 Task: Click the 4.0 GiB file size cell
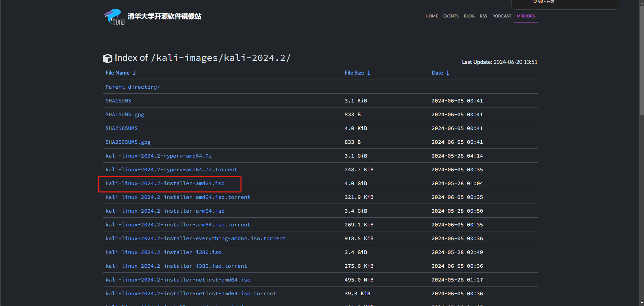point(356,183)
